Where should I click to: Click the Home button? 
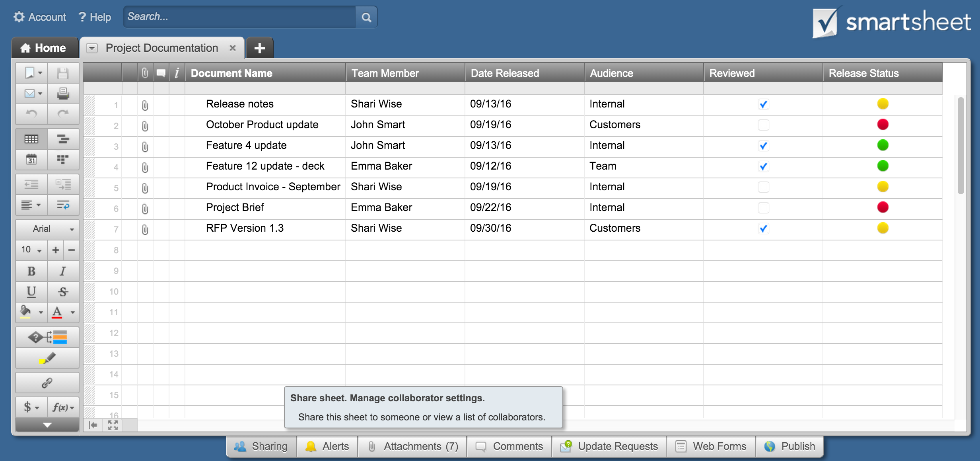[45, 48]
